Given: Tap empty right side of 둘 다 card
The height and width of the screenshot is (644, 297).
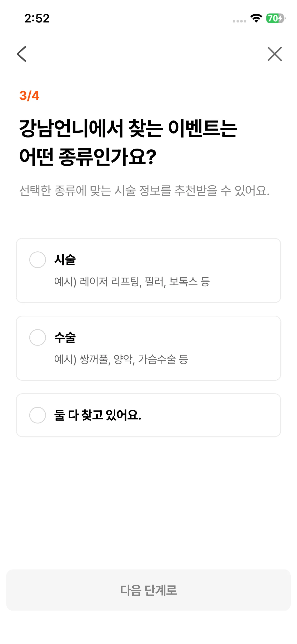Looking at the screenshot, I should pyautogui.click(x=224, y=415).
